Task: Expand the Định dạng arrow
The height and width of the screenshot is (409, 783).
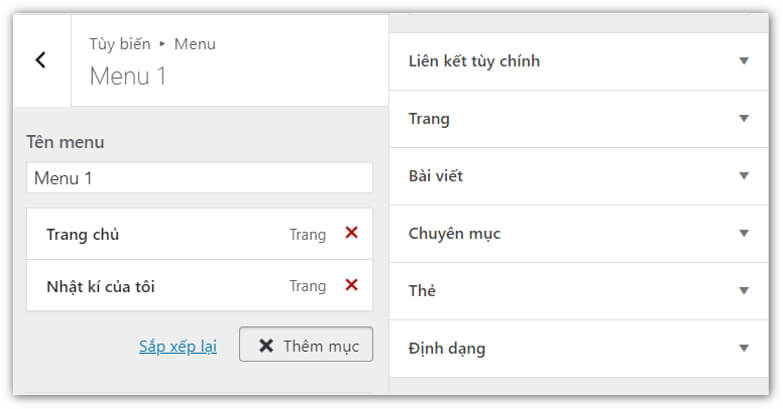Action: [743, 348]
